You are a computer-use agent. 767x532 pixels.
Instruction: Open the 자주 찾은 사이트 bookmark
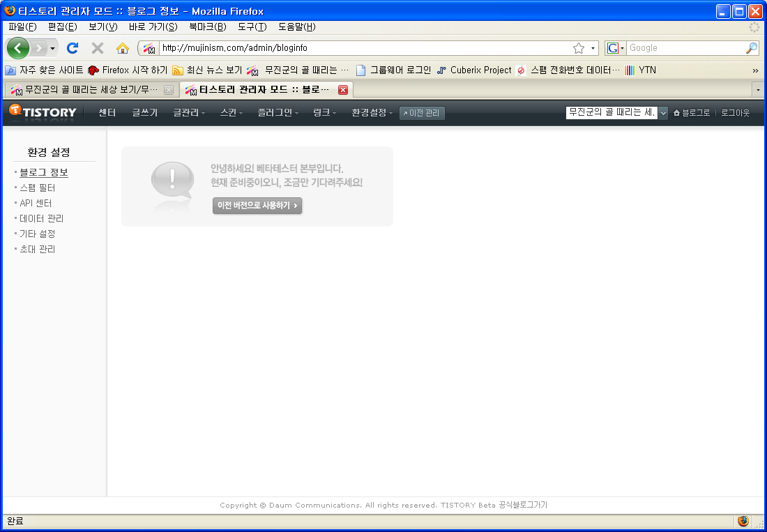[44, 70]
